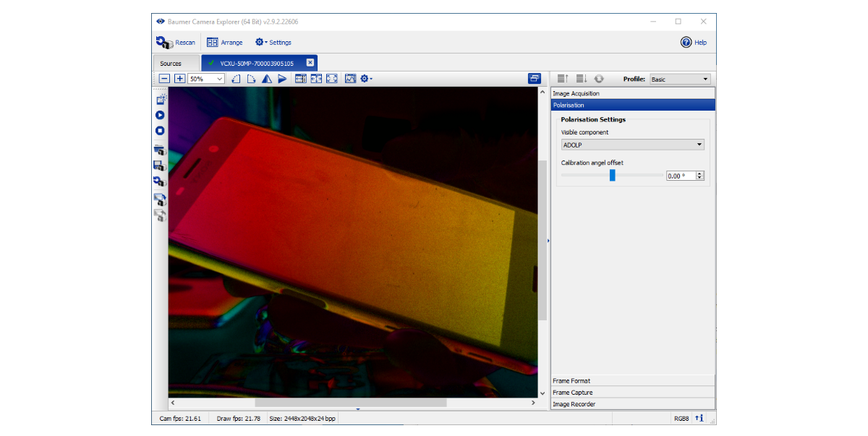Click the Visible component label
The width and height of the screenshot is (868, 436).
[x=585, y=132]
